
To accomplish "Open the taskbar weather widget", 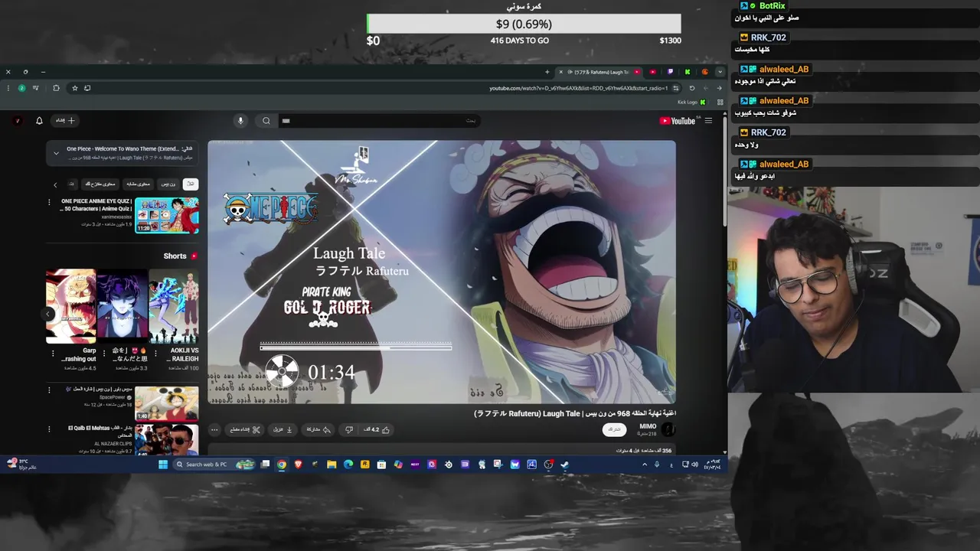I will point(21,464).
